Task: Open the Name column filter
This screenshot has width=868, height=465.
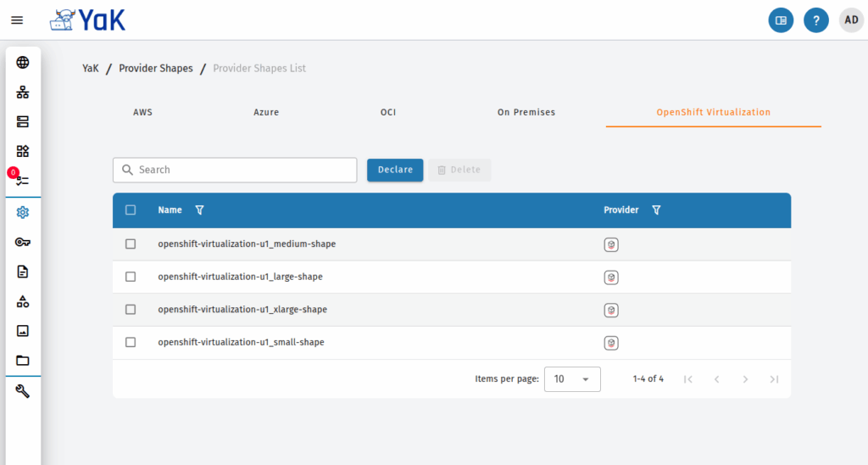Action: (200, 210)
